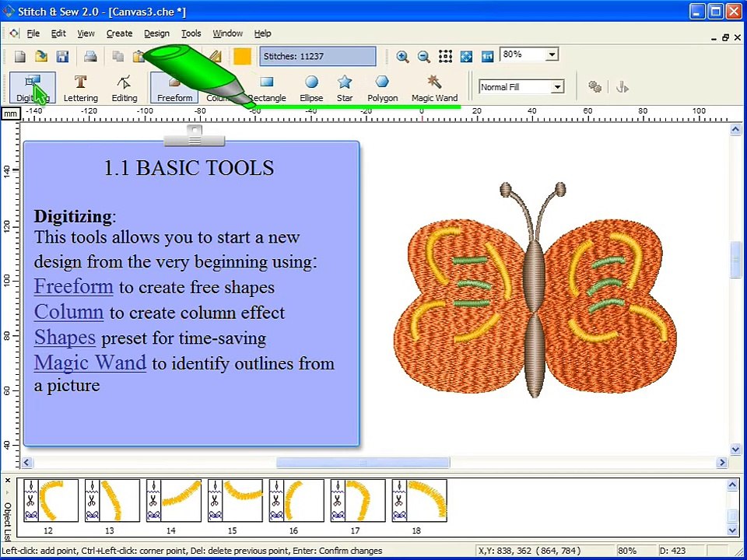Viewport: 747px width, 560px height.
Task: Select the Ellipse shape tool
Action: point(311,88)
